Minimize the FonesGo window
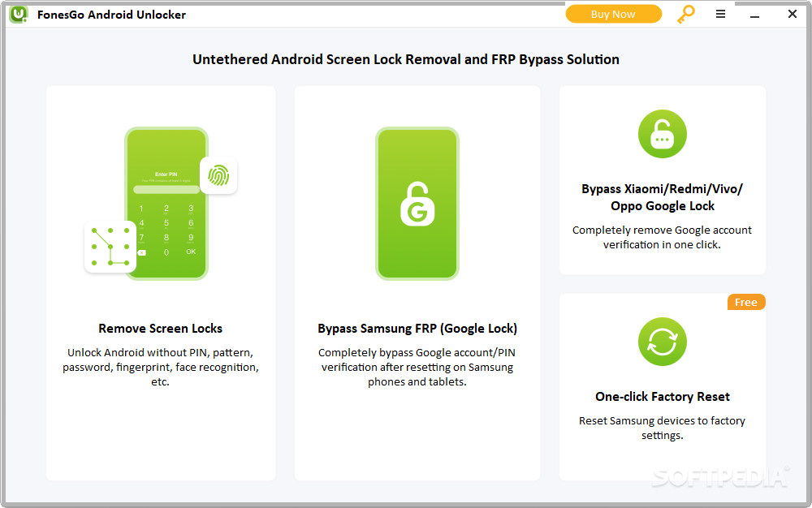Viewport: 812px width, 508px height. click(754, 15)
